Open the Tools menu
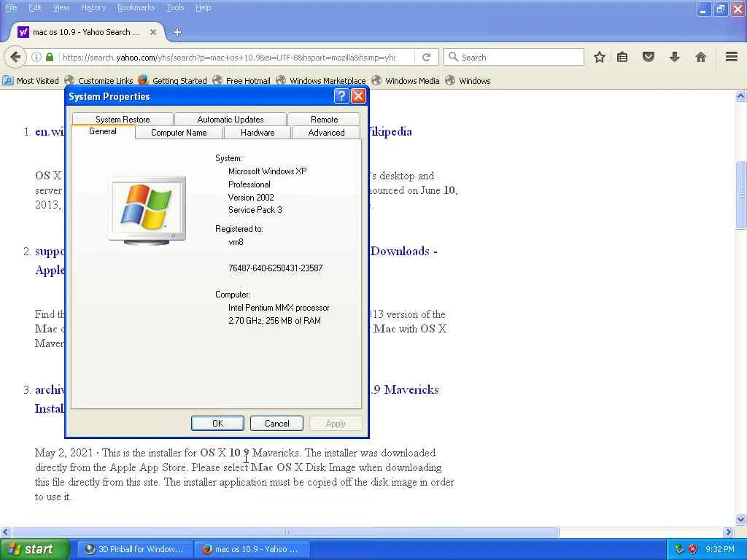The image size is (747, 560). (x=175, y=7)
